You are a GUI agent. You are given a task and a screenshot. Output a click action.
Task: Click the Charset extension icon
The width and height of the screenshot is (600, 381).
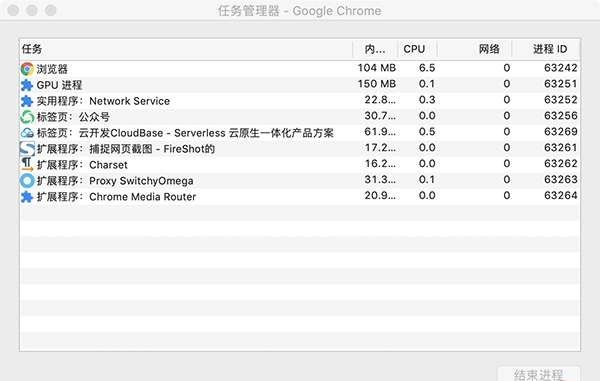click(27, 164)
